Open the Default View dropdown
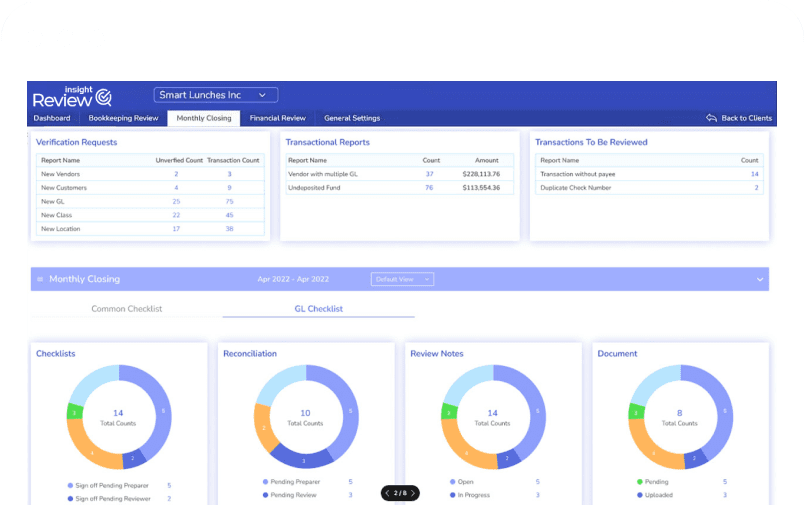The image size is (805, 505). pos(402,280)
